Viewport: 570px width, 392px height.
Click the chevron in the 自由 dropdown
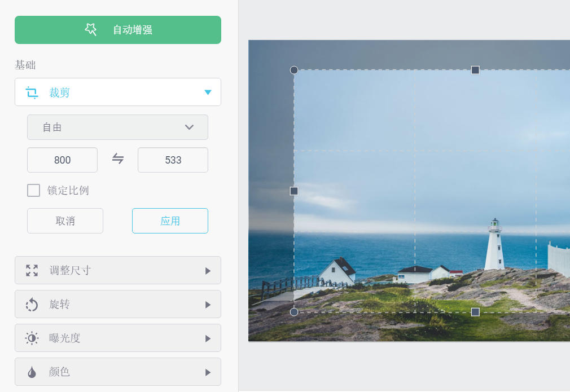tap(189, 127)
